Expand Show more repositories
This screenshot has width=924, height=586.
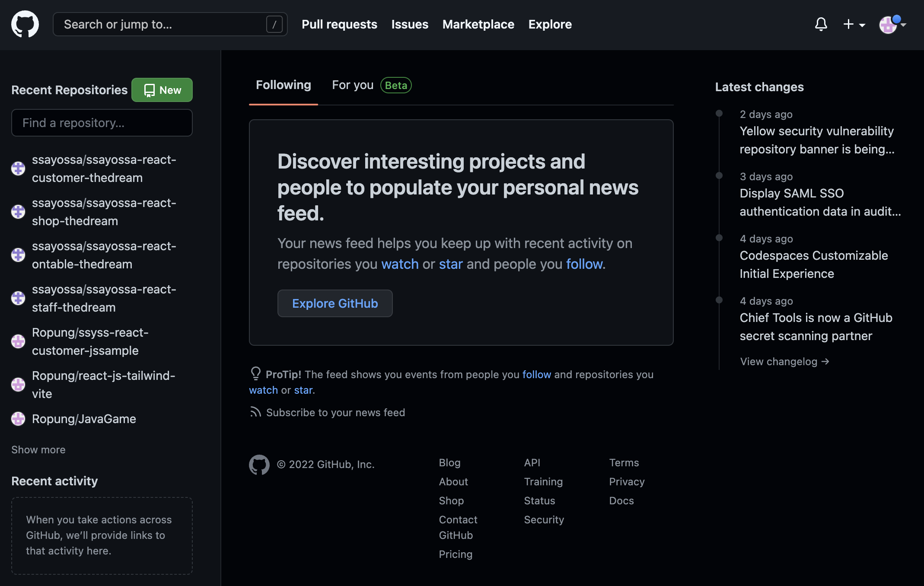(38, 450)
